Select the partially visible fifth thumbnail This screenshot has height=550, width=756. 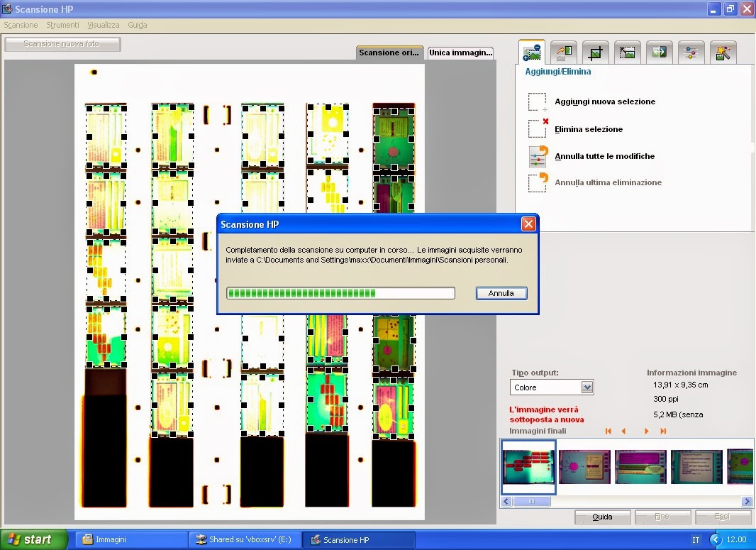click(740, 466)
